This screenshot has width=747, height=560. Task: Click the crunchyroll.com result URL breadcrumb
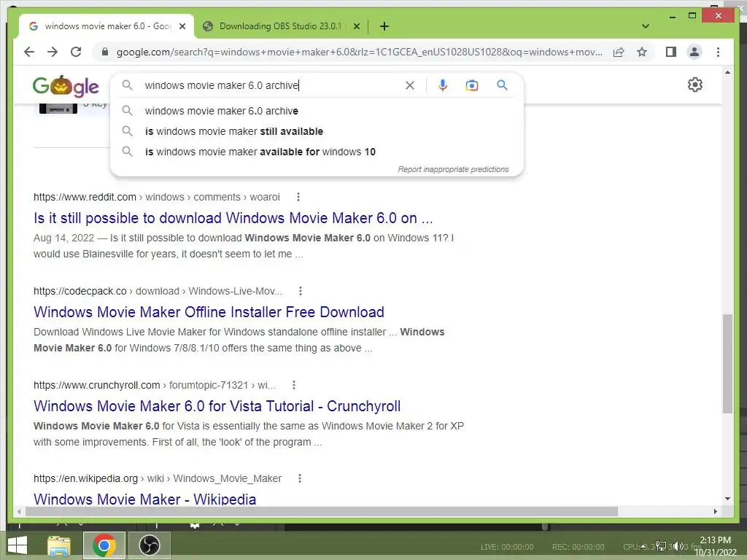point(155,385)
